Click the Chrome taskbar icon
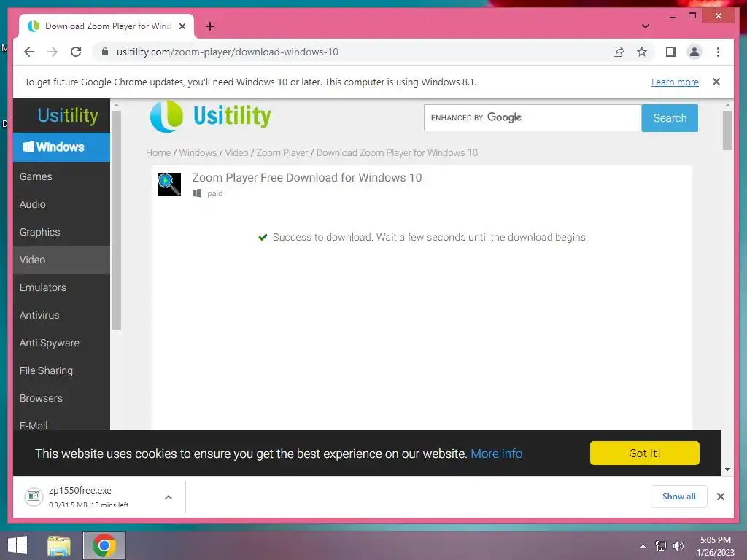This screenshot has height=560, width=747. (104, 545)
